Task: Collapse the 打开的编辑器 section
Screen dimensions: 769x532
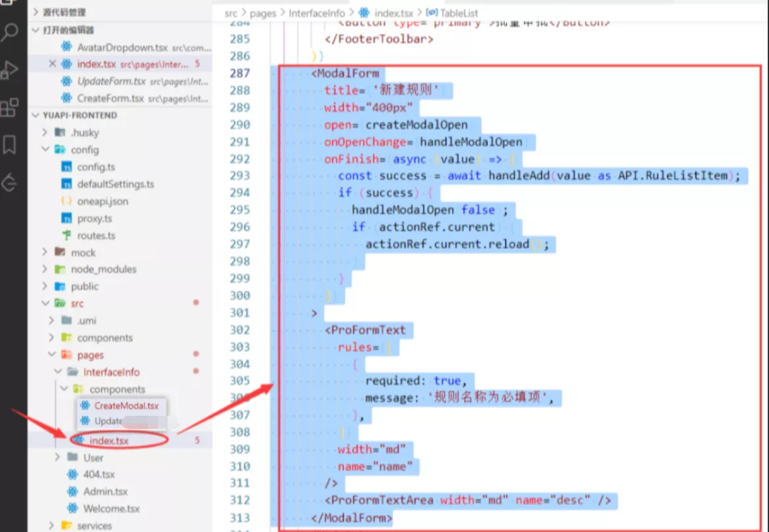Action: coord(35,30)
